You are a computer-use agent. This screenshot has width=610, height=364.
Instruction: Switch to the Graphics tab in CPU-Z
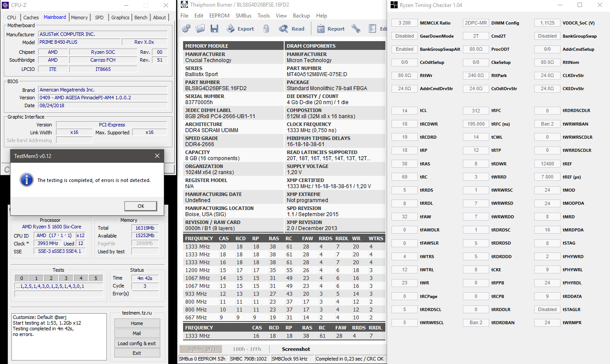coord(120,17)
